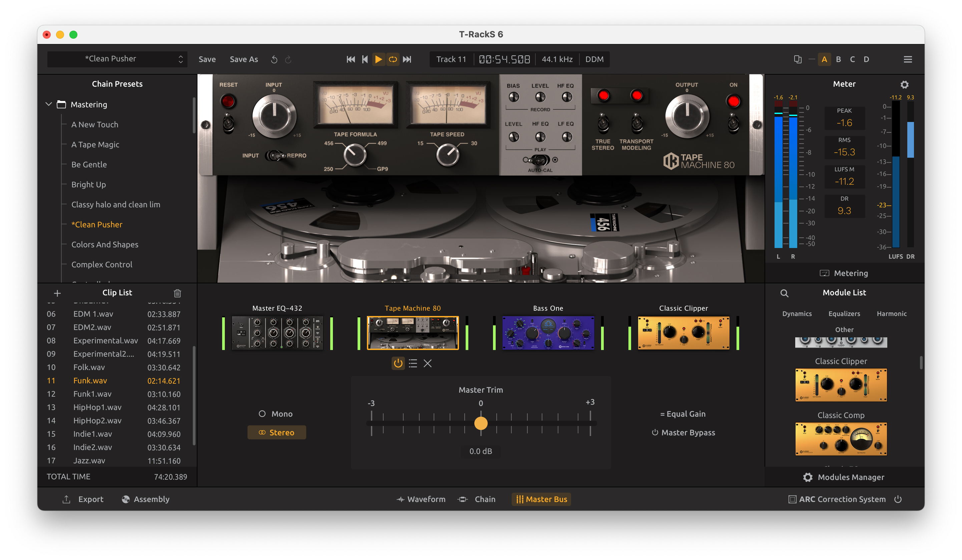Click the Master Trim slider handle

click(x=481, y=423)
